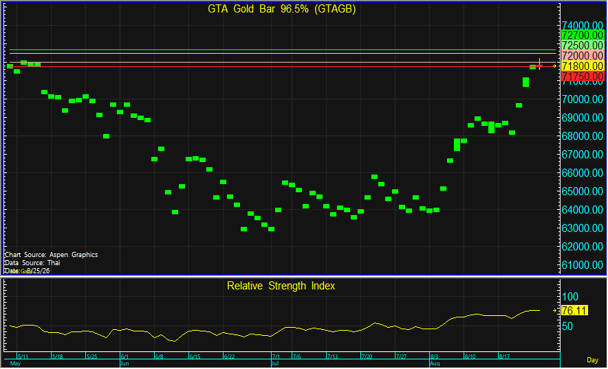Click the Aug month label
Viewport: 608px width, 369px height.
click(x=434, y=364)
